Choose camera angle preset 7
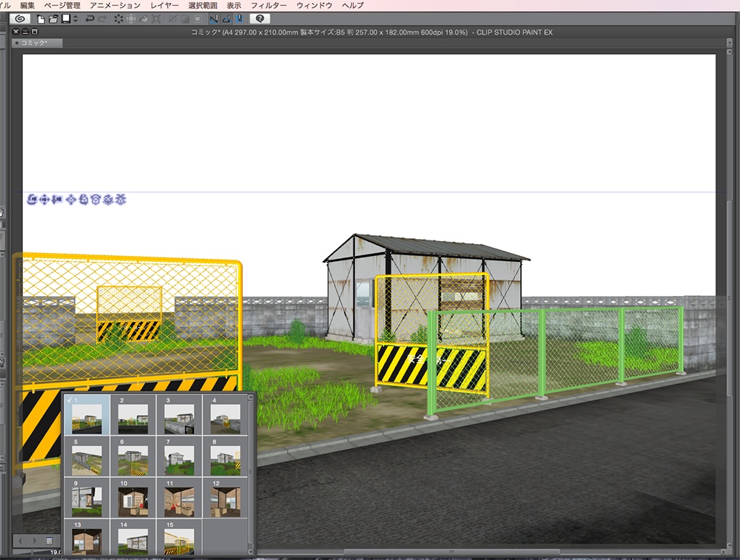 [x=179, y=456]
